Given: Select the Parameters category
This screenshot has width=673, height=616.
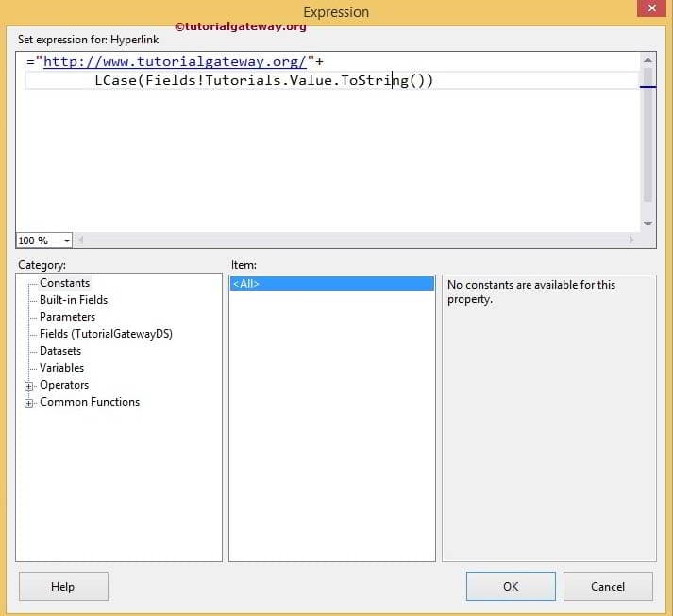Looking at the screenshot, I should (x=67, y=317).
